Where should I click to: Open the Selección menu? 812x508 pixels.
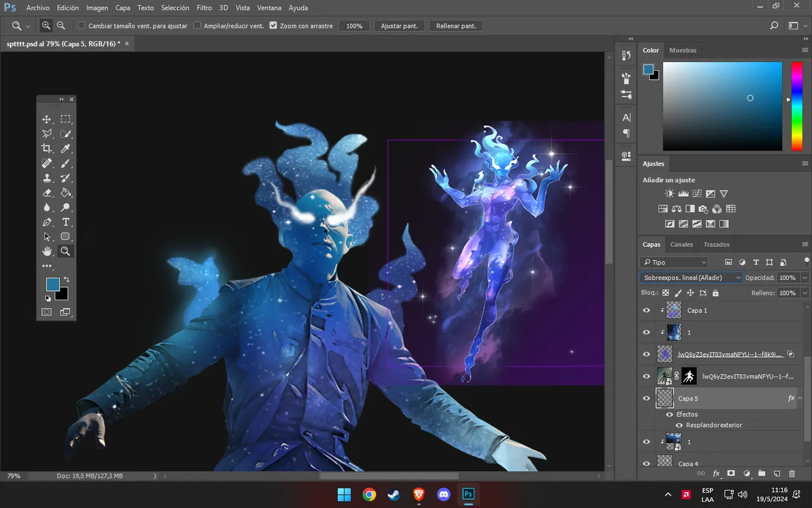(175, 8)
